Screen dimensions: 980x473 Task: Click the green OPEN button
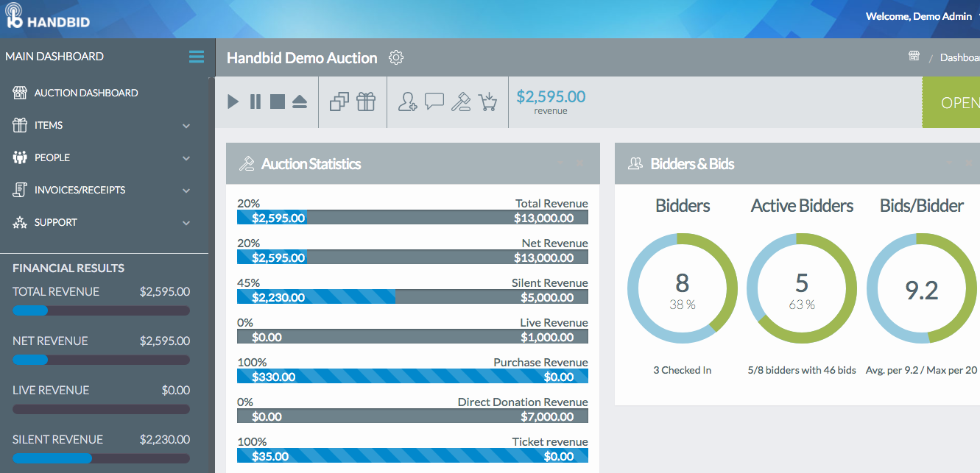[951, 102]
